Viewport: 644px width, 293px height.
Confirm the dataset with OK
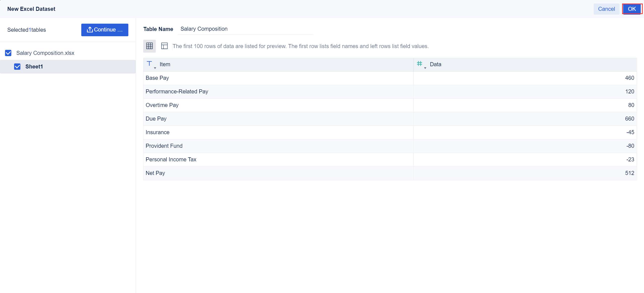tap(632, 9)
